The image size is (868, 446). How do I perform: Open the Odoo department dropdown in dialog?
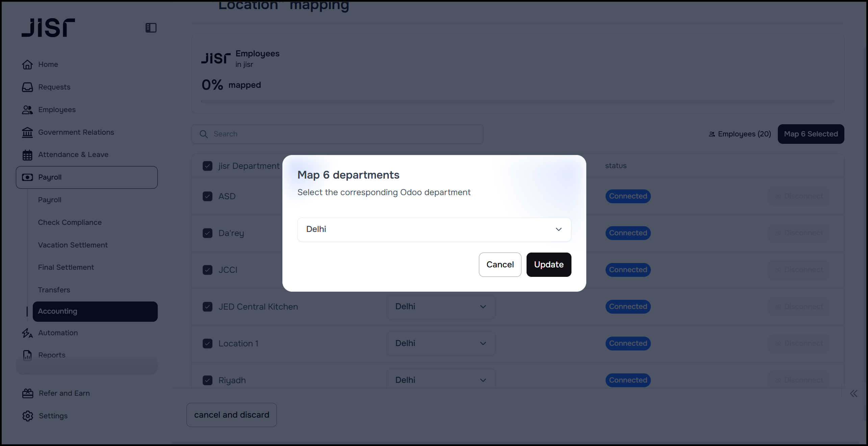tap(434, 230)
